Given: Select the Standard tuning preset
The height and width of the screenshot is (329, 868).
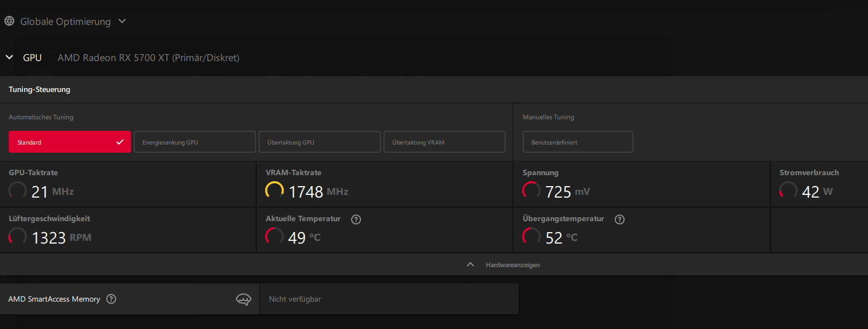Looking at the screenshot, I should click(70, 142).
